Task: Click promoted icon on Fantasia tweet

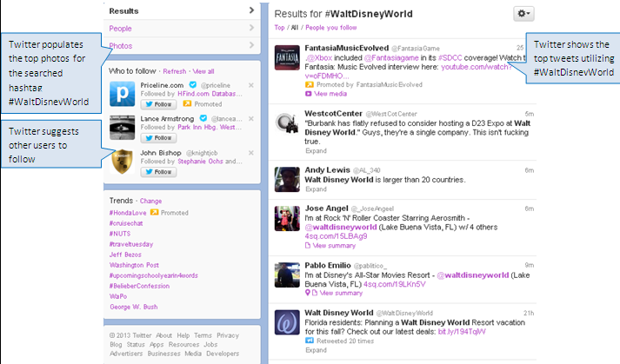Action: pyautogui.click(x=310, y=84)
